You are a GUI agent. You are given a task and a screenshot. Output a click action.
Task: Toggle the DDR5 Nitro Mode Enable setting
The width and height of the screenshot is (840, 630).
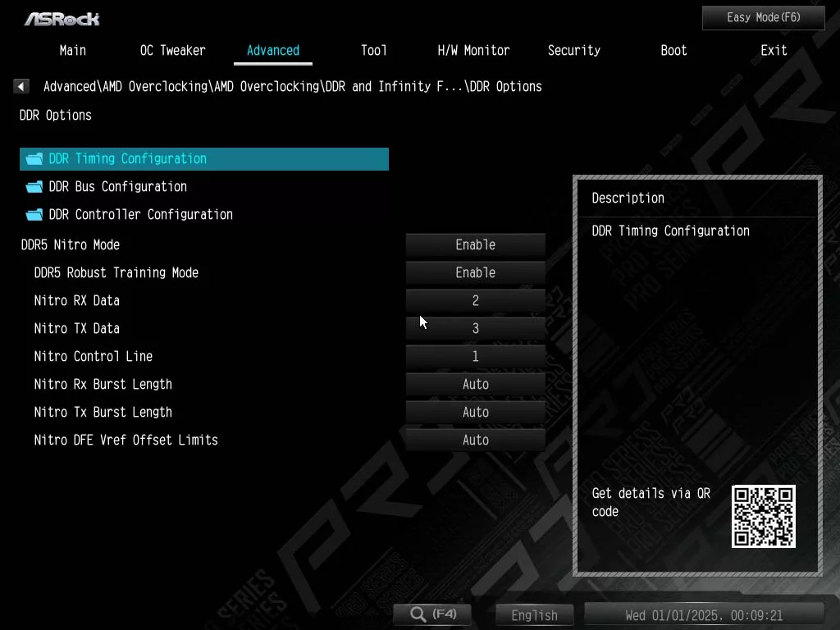click(475, 244)
